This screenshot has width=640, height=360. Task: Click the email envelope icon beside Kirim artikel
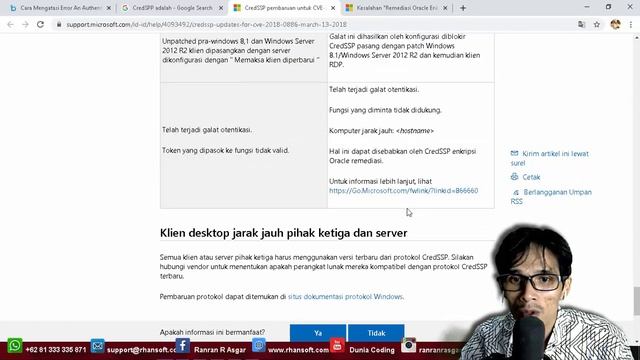click(514, 153)
